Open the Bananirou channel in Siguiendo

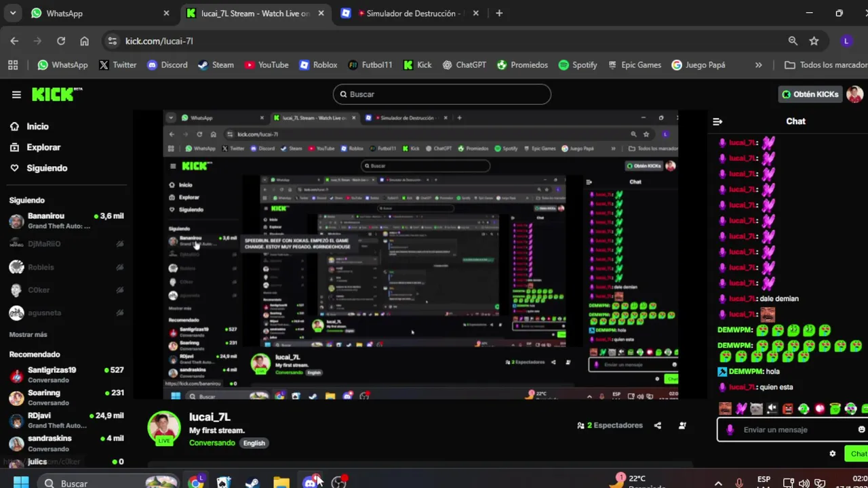tap(66, 221)
